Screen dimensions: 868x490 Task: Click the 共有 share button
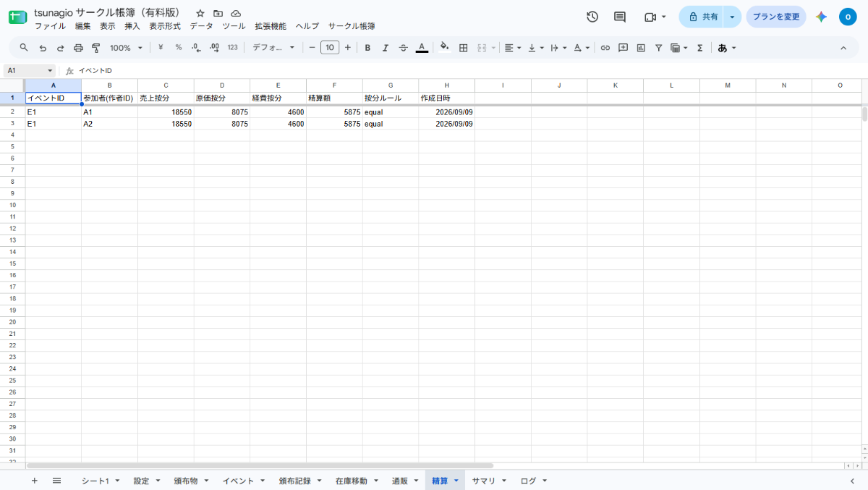click(x=701, y=17)
